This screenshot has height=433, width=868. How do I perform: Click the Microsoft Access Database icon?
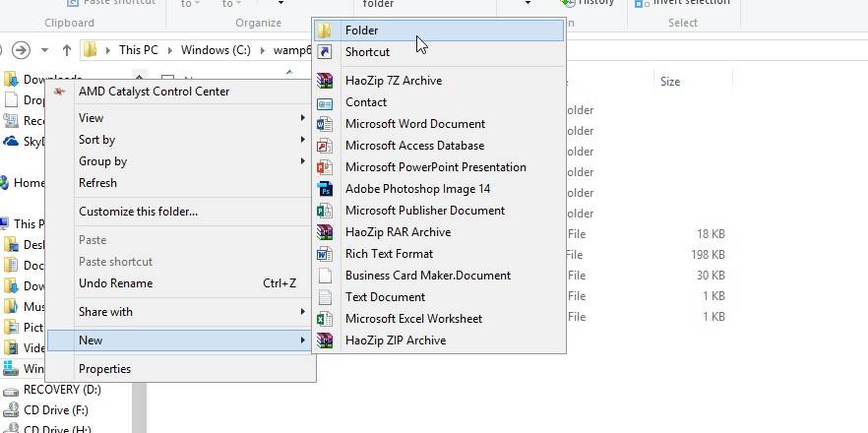click(325, 146)
